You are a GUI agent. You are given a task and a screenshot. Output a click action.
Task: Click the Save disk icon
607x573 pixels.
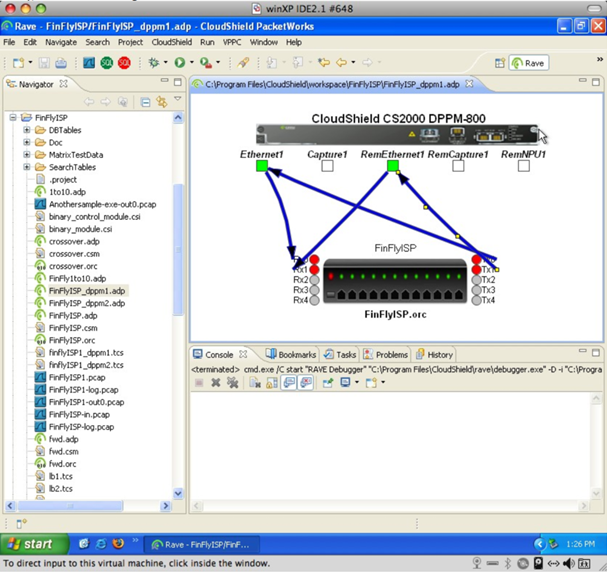point(44,63)
